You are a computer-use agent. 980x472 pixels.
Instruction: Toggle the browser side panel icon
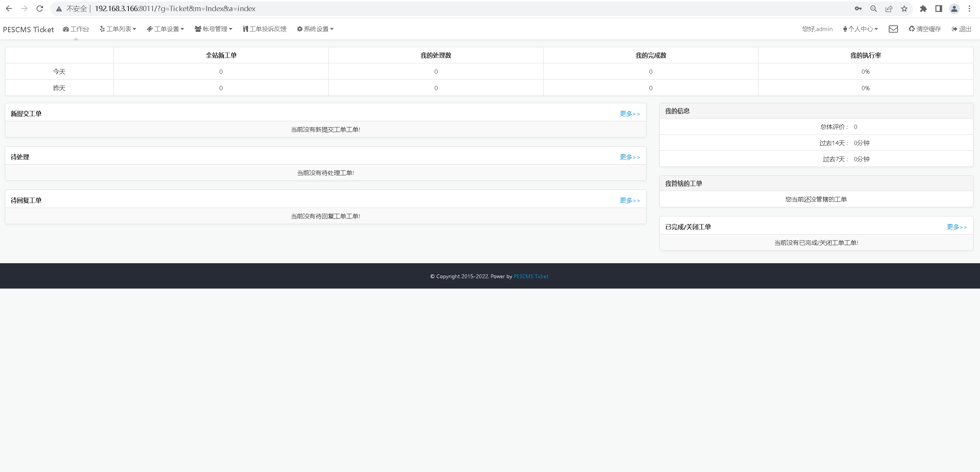tap(939, 8)
